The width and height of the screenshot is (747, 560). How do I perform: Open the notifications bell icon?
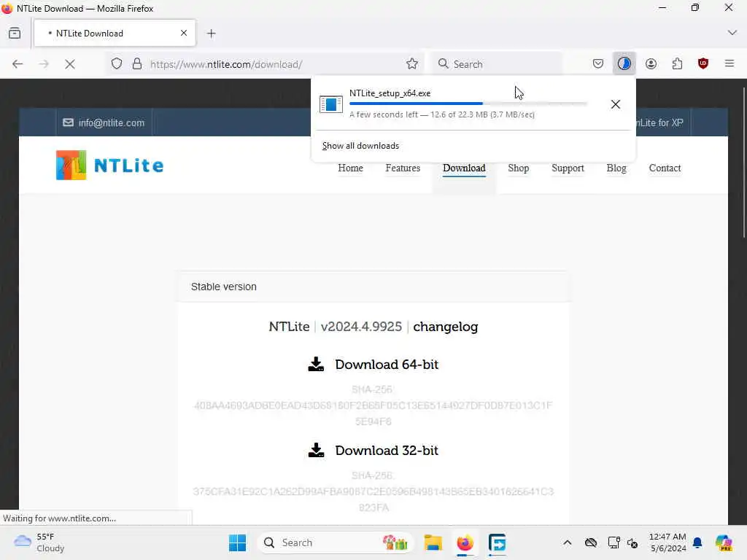[697, 542]
